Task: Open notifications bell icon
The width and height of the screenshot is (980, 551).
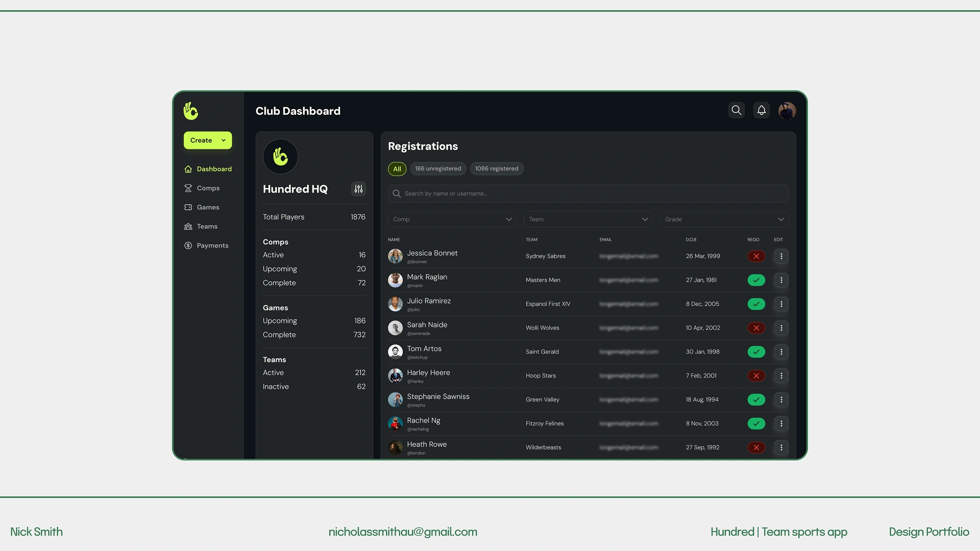Action: click(761, 110)
